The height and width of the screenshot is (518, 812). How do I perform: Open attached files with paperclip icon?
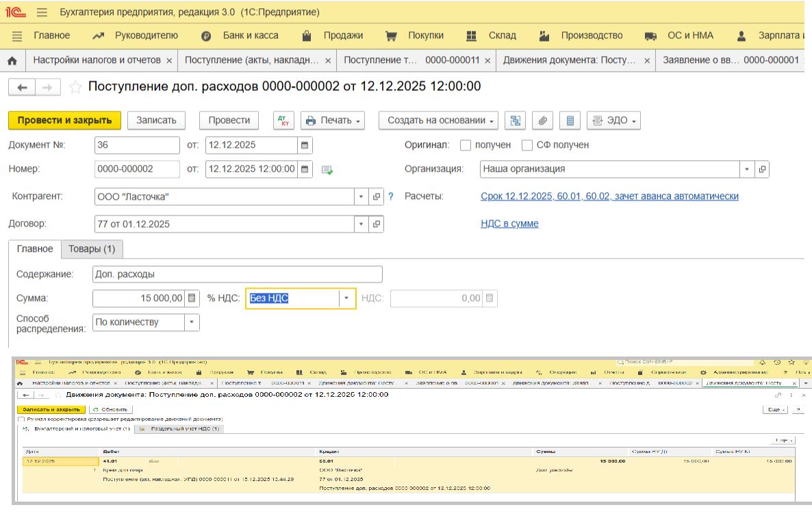542,120
